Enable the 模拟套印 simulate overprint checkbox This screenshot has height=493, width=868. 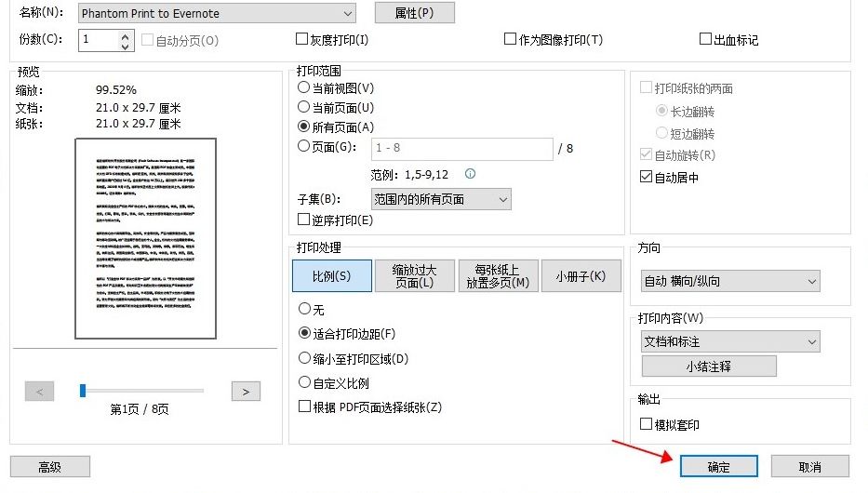pyautogui.click(x=646, y=424)
